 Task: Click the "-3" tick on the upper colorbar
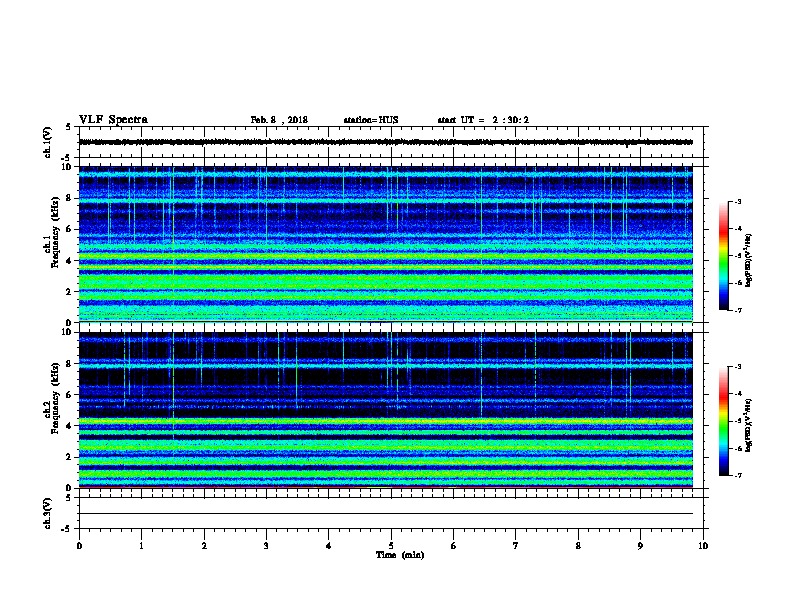(x=737, y=201)
